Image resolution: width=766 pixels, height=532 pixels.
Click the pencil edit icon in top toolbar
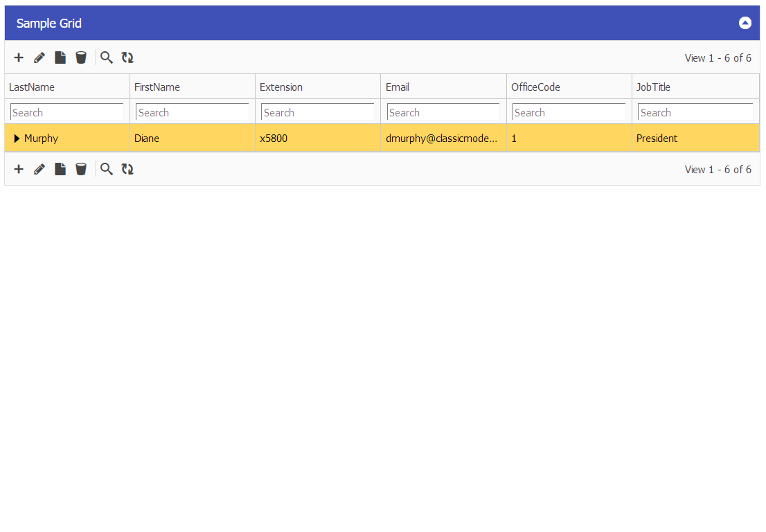39,57
